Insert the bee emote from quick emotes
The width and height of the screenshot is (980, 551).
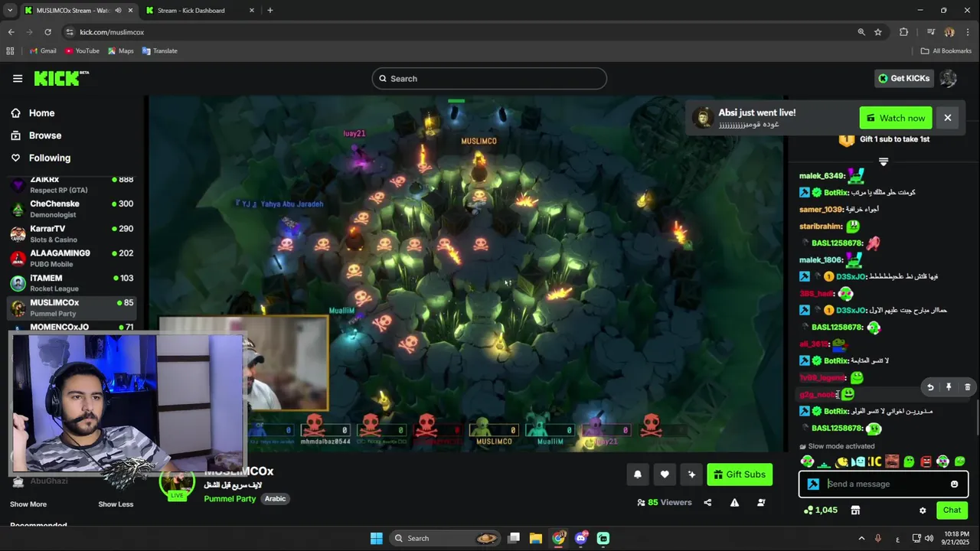tap(843, 461)
